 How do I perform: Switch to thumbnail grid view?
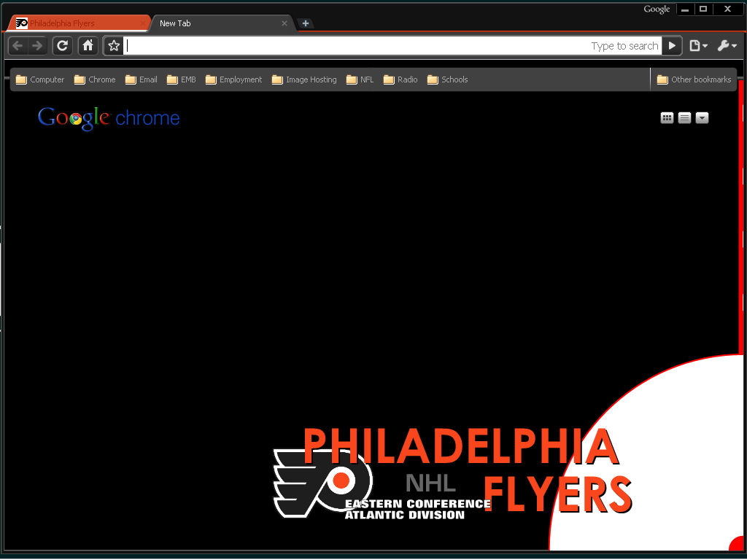point(667,117)
